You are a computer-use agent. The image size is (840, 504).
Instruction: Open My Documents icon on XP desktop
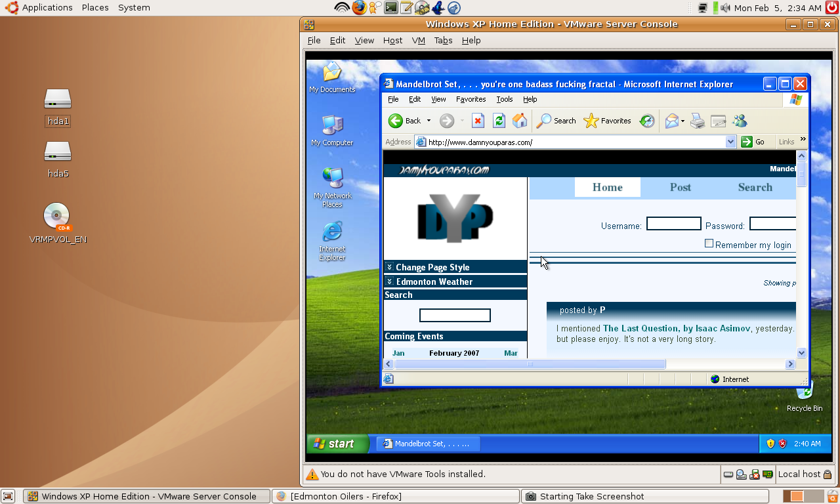pos(332,77)
